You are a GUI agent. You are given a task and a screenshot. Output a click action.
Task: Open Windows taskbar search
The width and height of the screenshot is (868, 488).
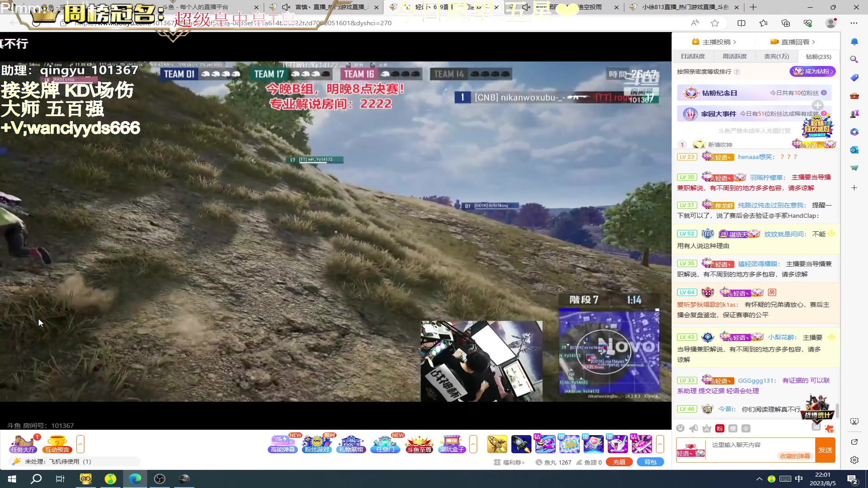(x=36, y=479)
